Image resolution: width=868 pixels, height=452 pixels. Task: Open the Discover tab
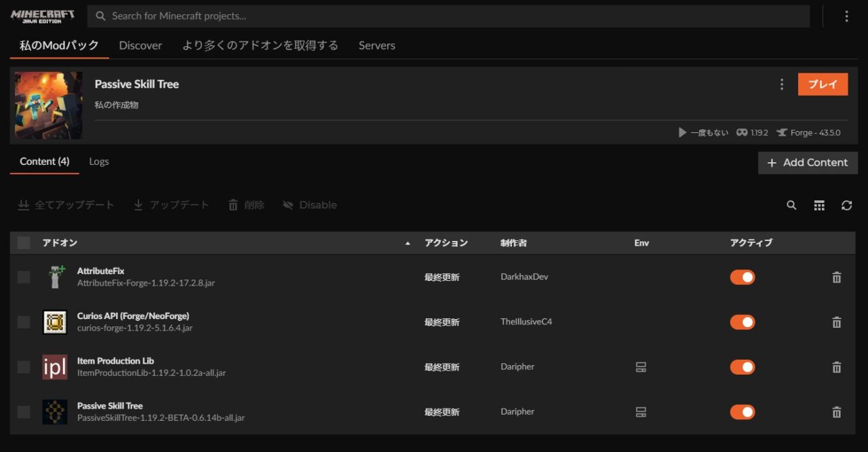pos(140,45)
